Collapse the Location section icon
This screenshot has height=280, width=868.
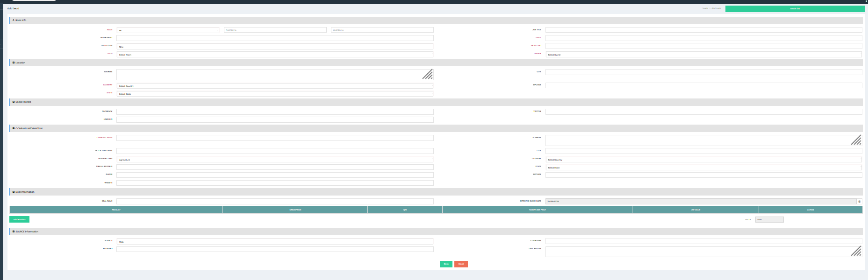[14, 63]
